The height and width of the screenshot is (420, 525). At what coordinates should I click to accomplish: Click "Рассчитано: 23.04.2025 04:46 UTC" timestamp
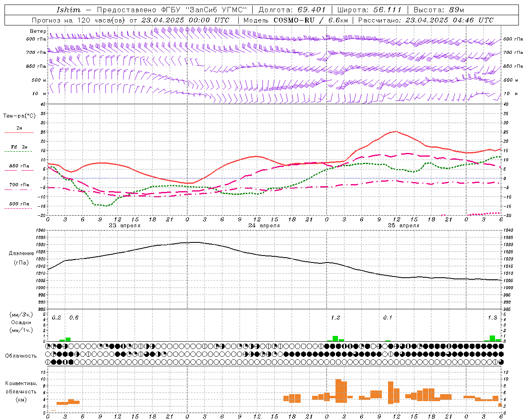click(x=426, y=20)
